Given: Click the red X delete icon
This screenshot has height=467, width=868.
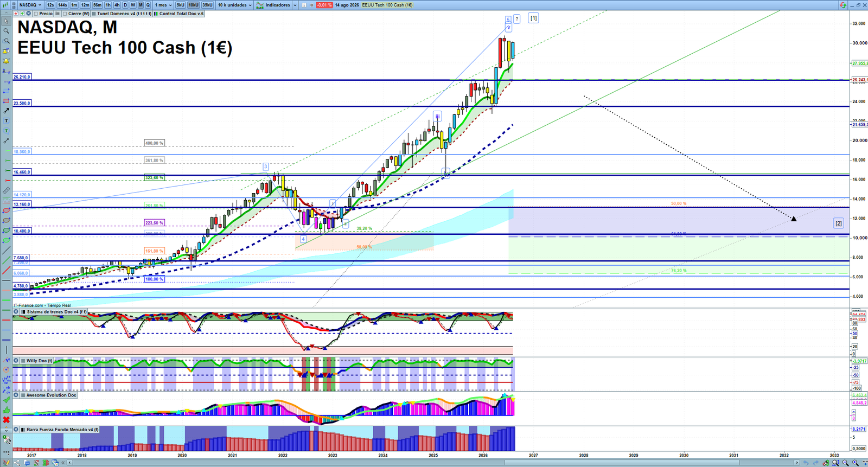Looking at the screenshot, I should (6, 420).
